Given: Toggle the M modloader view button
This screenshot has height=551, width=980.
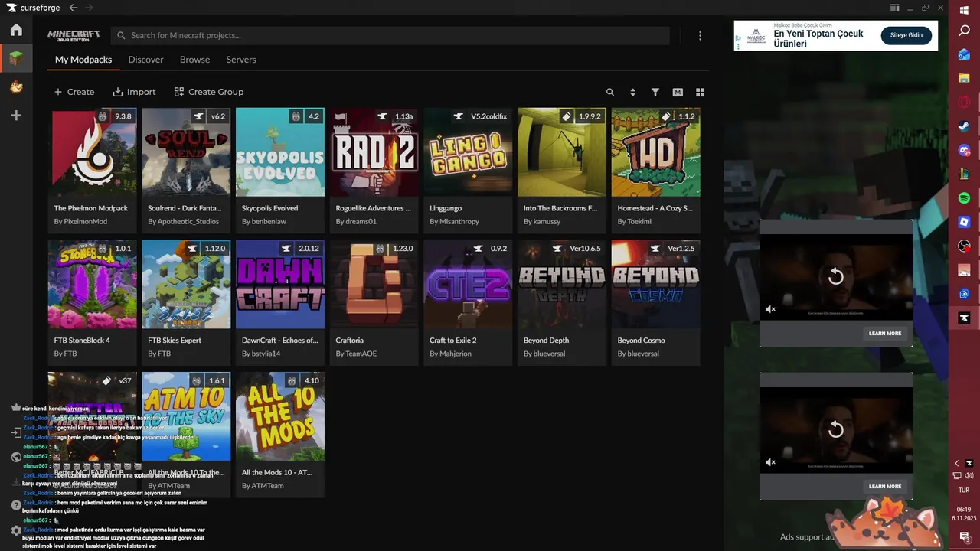Looking at the screenshot, I should coord(678,92).
